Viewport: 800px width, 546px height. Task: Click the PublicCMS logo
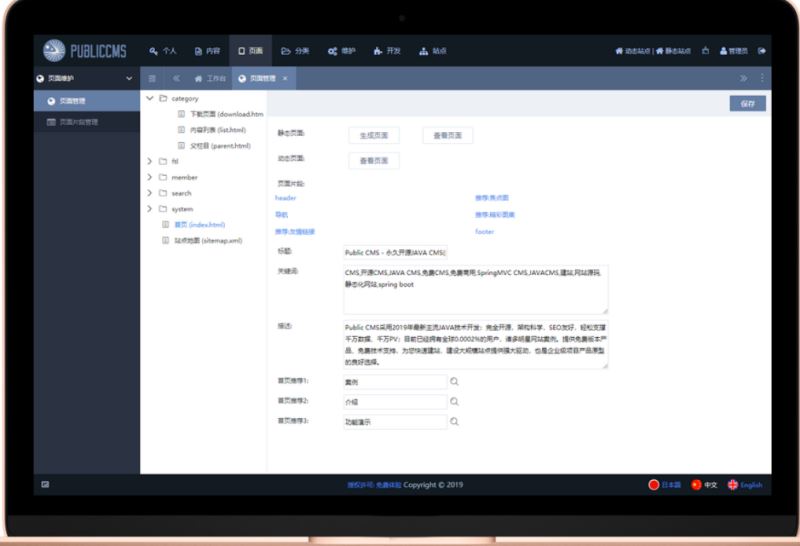pyautogui.click(x=85, y=51)
